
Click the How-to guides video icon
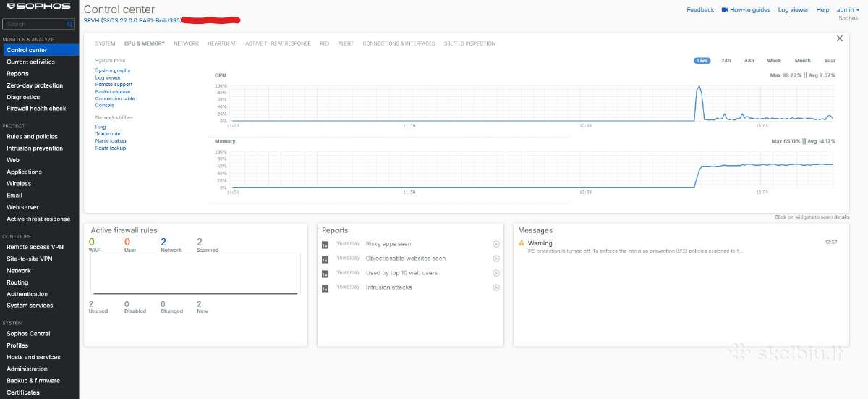pos(724,9)
